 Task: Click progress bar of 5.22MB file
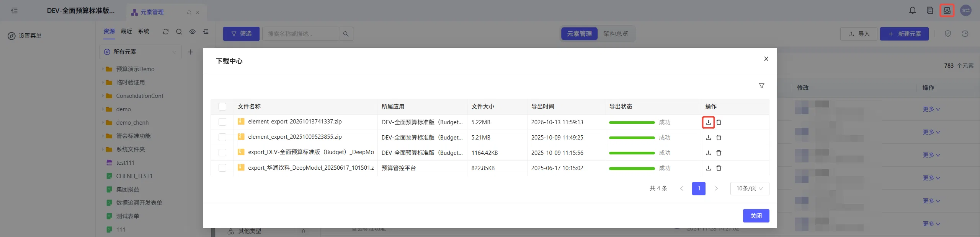632,122
